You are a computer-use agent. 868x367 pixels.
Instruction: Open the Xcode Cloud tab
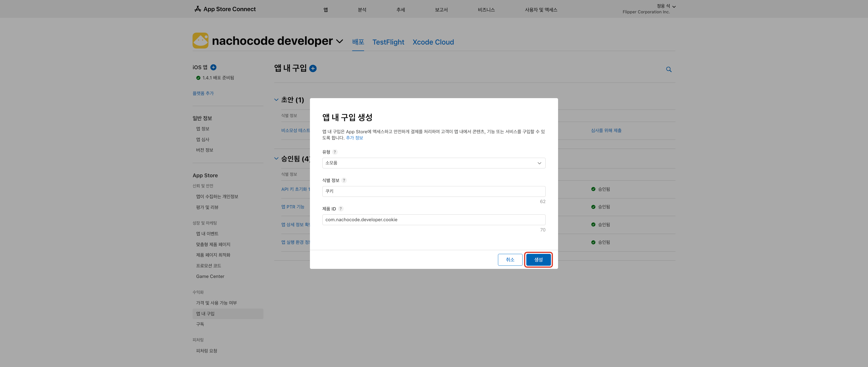pos(433,42)
